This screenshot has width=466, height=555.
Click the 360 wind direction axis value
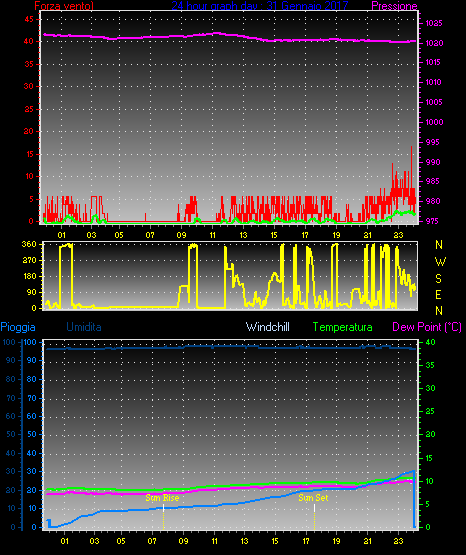pyautogui.click(x=29, y=244)
